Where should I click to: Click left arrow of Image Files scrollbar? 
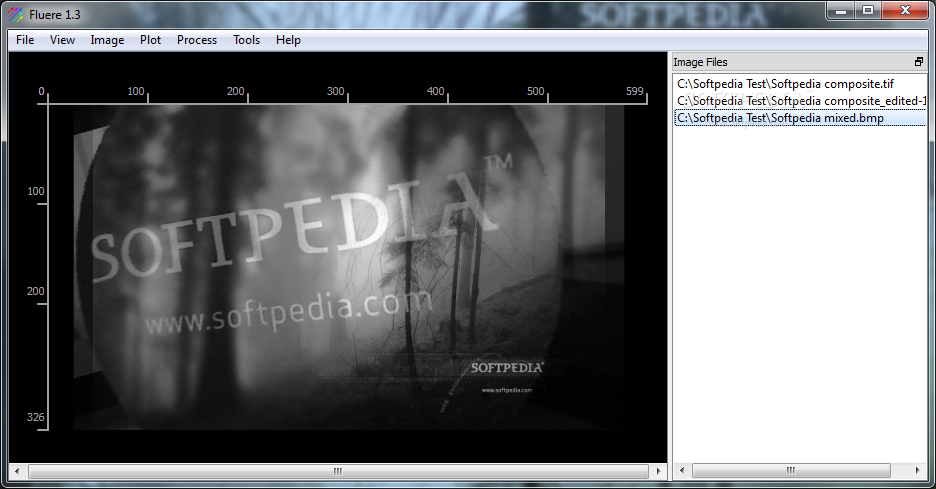coord(682,470)
